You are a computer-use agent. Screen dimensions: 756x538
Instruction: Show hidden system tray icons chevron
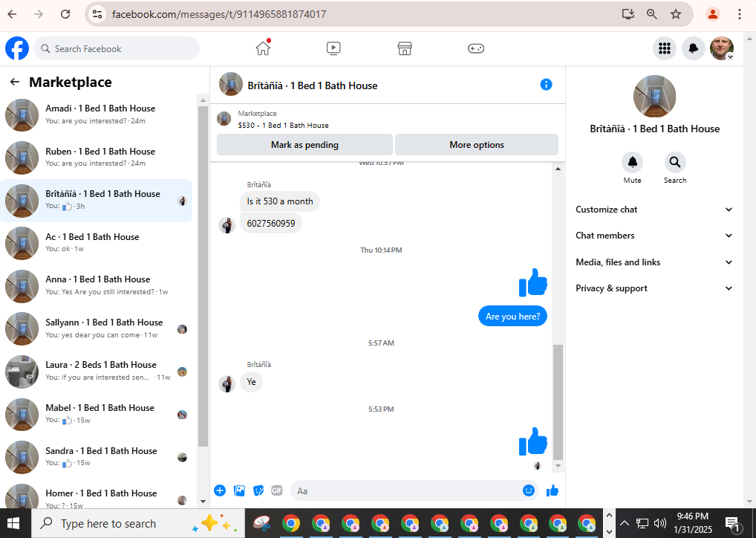coord(624,523)
